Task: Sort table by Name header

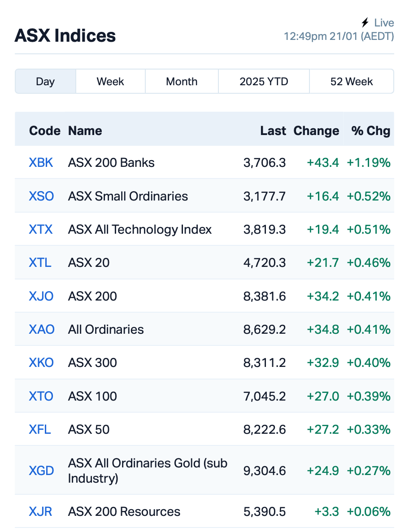Action: point(85,131)
